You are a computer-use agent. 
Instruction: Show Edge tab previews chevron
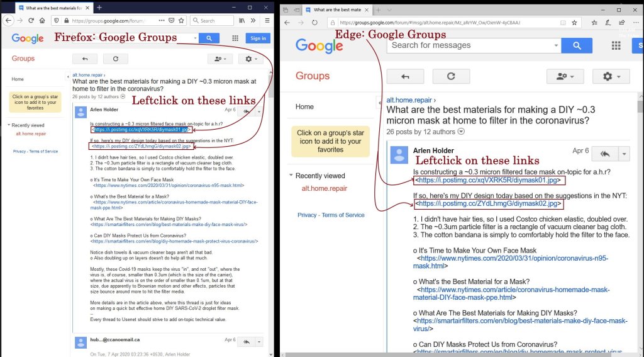[390, 10]
